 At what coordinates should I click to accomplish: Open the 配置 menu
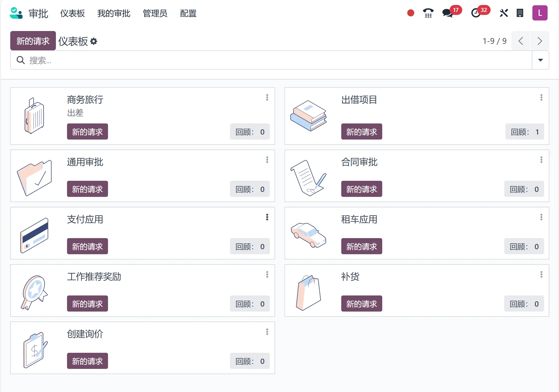188,13
